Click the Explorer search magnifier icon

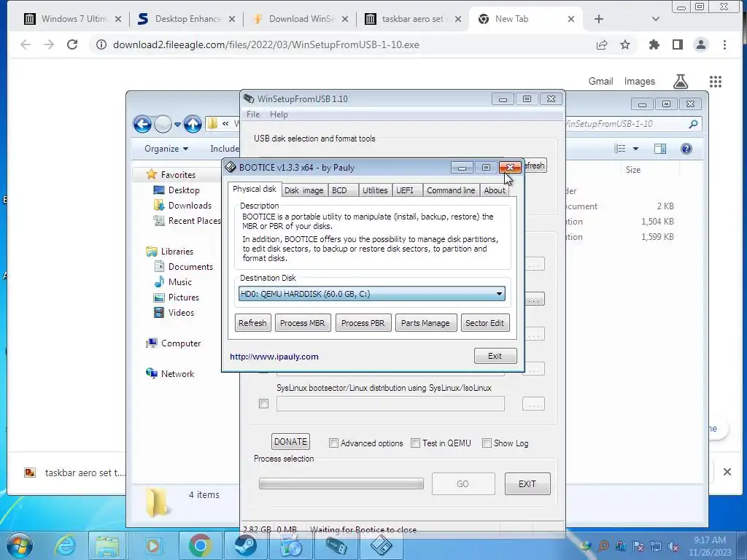693,124
